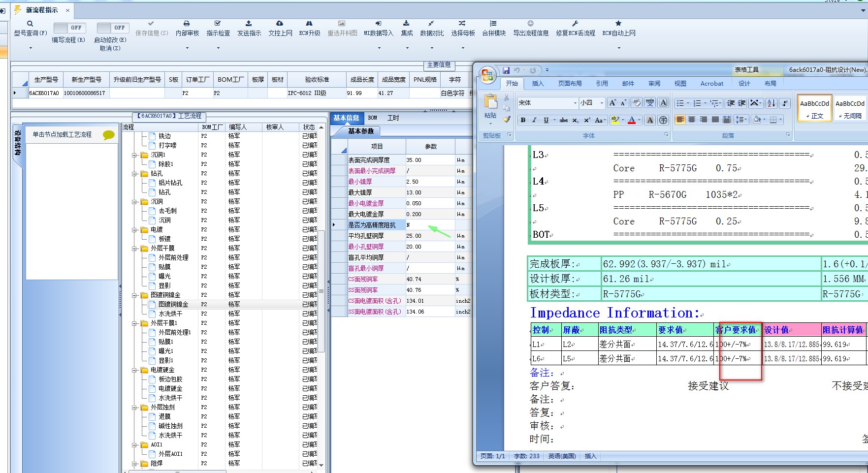
Task: Open the 宋体 font name dropdown
Action: 575,103
